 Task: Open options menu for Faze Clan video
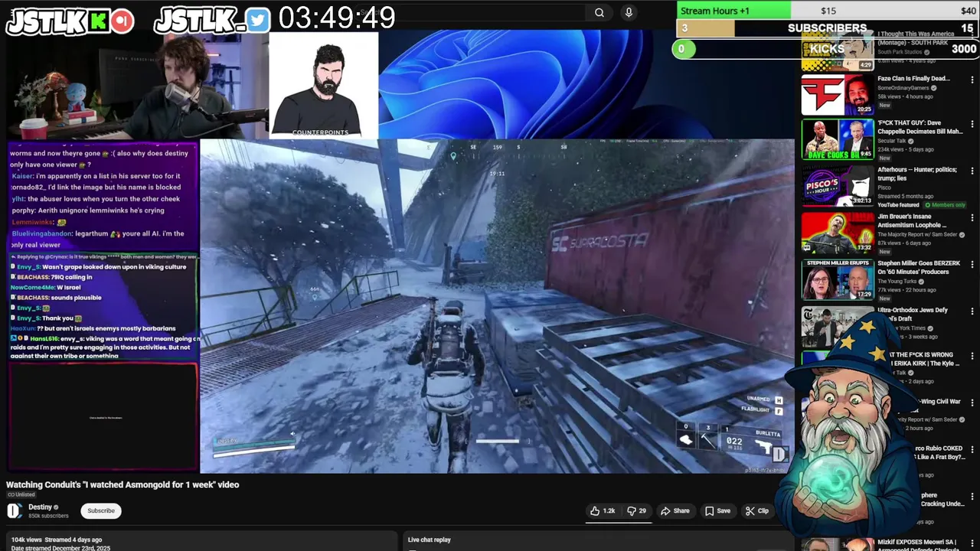(972, 80)
